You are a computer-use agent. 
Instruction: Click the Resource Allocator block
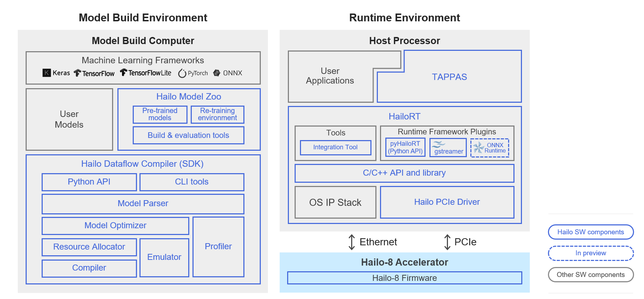click(89, 247)
